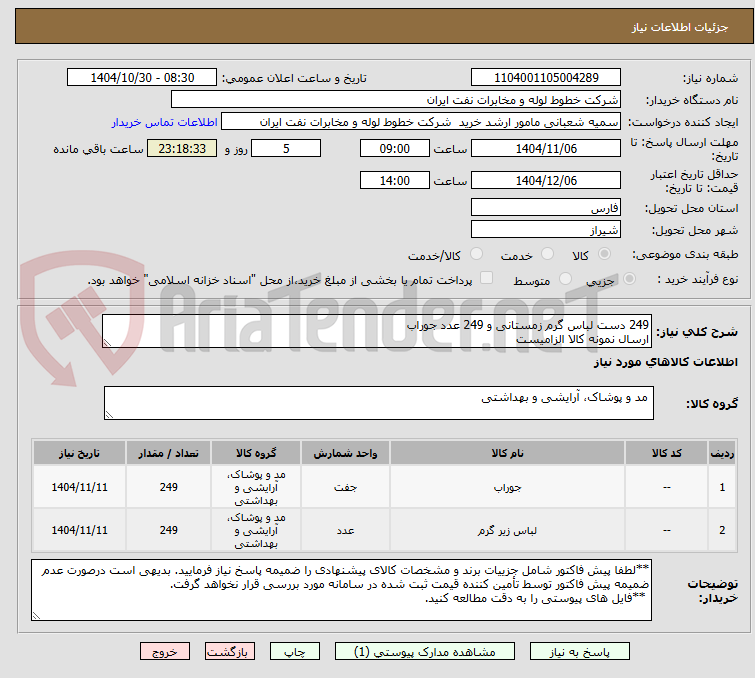This screenshot has width=755, height=678.
Task: Click the ردیف column header
Action: coord(722,453)
